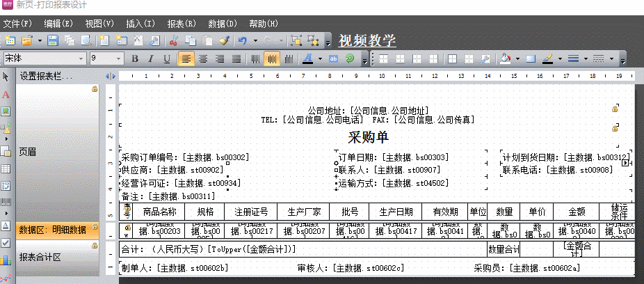
Task: Open the 报表(R) menu
Action: coord(181,24)
